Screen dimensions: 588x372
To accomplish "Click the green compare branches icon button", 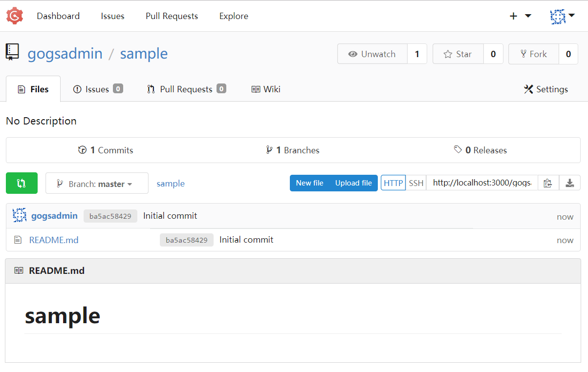I will pos(22,183).
